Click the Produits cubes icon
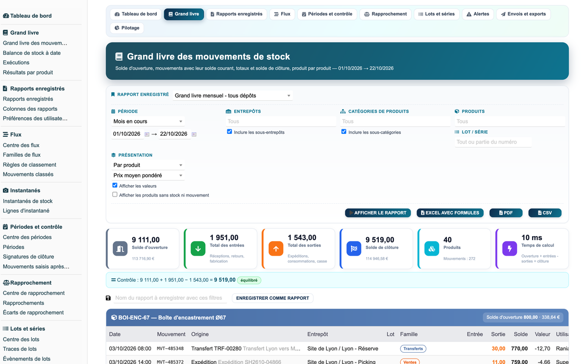The image size is (588, 364). point(432,248)
